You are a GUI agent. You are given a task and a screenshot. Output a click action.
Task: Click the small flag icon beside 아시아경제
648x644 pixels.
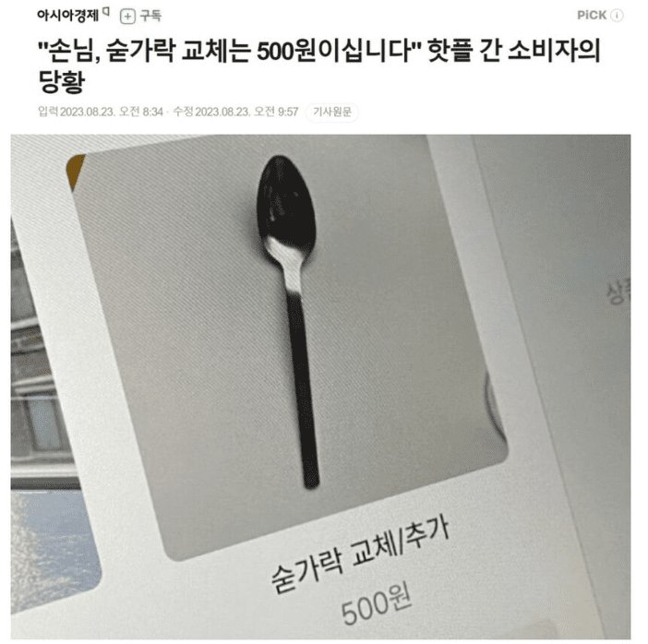pos(106,12)
